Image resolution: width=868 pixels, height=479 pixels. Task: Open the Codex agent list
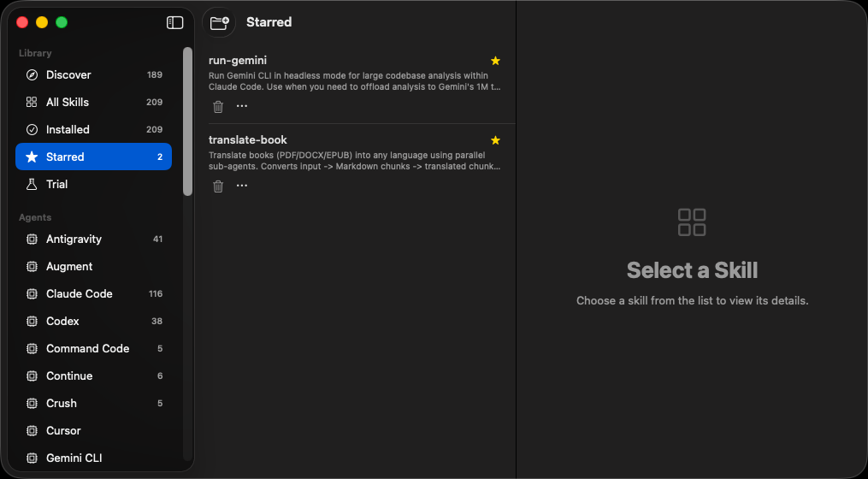[93, 321]
